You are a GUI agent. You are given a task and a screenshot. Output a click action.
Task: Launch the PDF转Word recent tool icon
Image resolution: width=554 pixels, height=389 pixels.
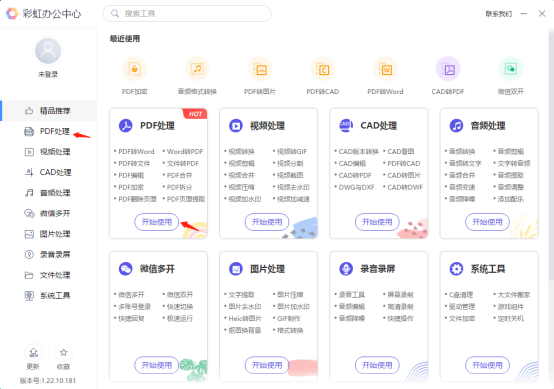(x=385, y=69)
